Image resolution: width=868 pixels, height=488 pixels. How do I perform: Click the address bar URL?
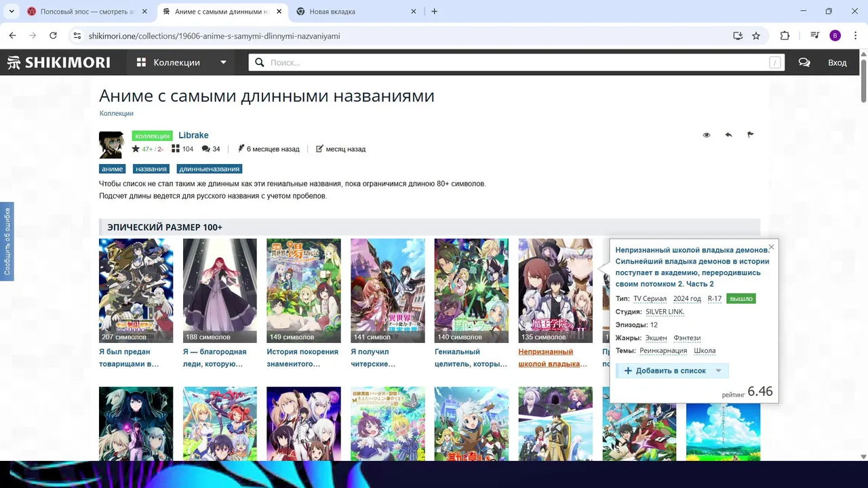coord(214,36)
